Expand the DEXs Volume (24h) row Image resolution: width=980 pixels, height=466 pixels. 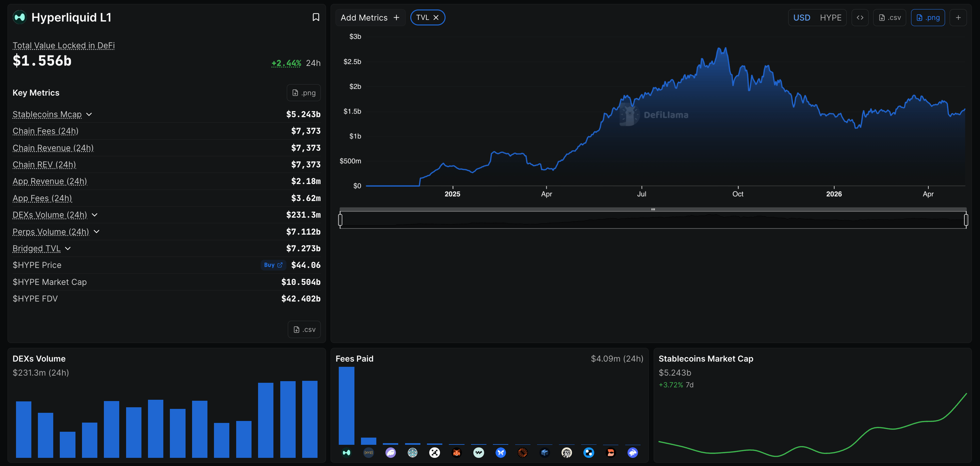(95, 215)
